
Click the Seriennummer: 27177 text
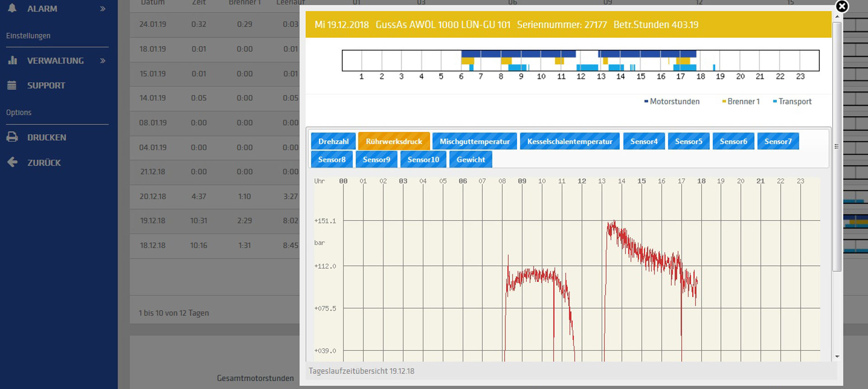pyautogui.click(x=562, y=24)
